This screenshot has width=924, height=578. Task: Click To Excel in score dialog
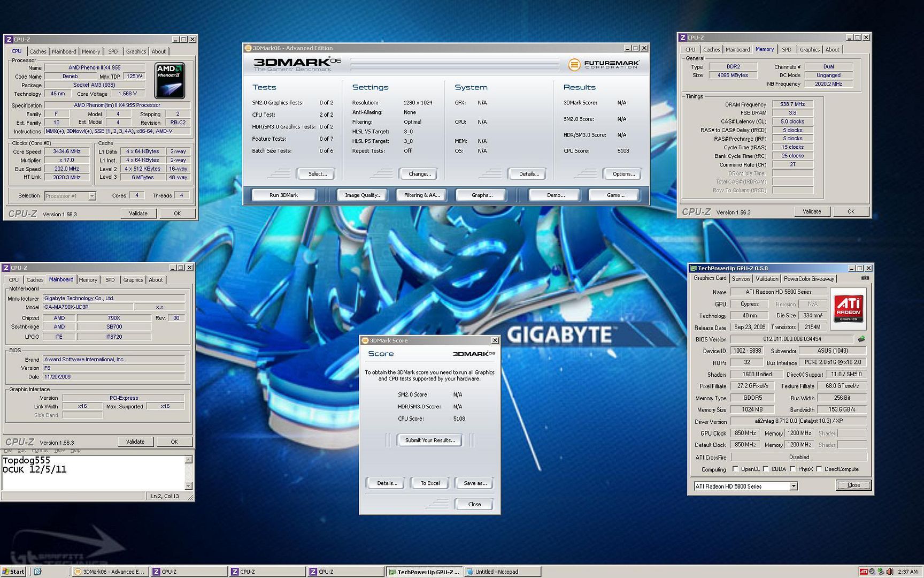click(x=430, y=483)
